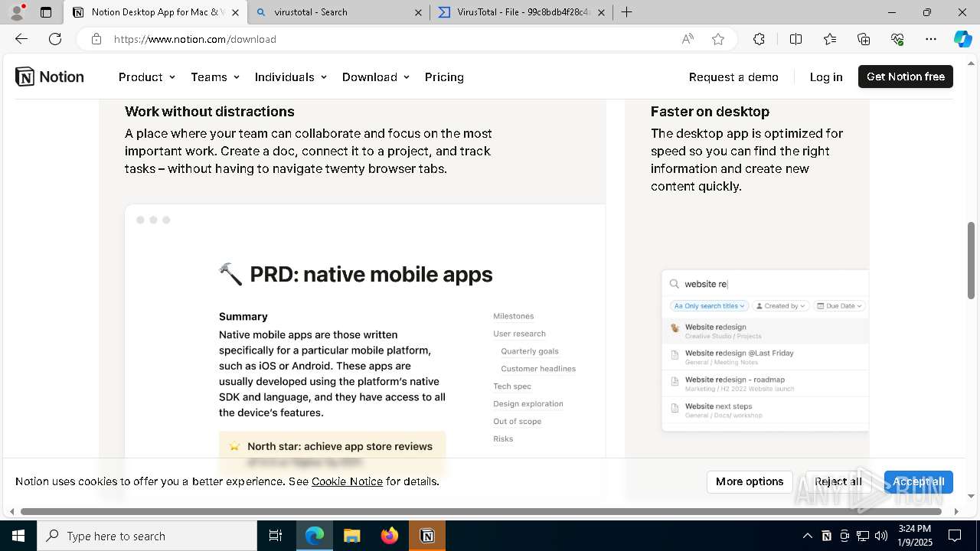Show hidden tray icons chevron

[x=808, y=536]
